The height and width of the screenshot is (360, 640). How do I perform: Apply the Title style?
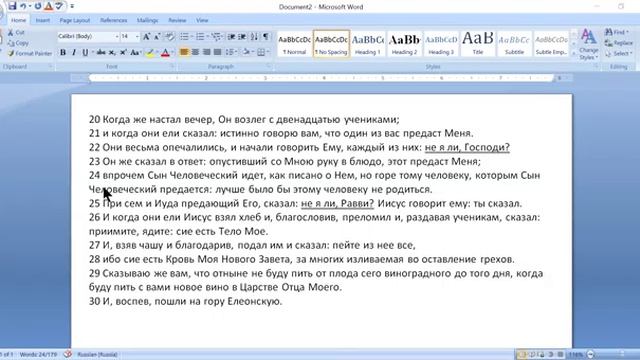coord(478,44)
